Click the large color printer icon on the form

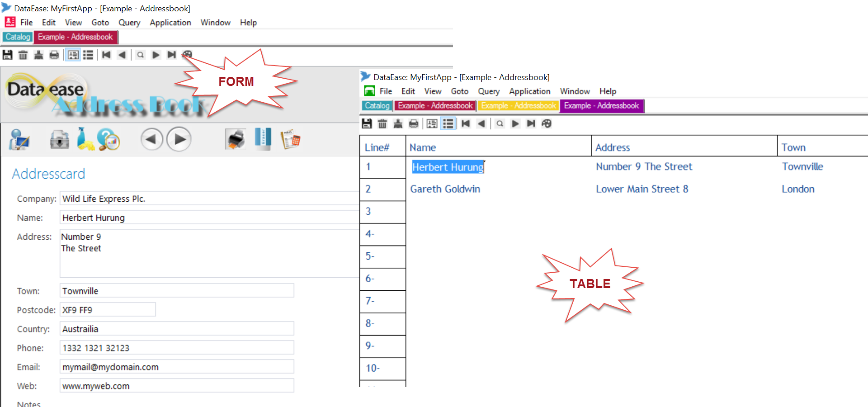tap(236, 139)
